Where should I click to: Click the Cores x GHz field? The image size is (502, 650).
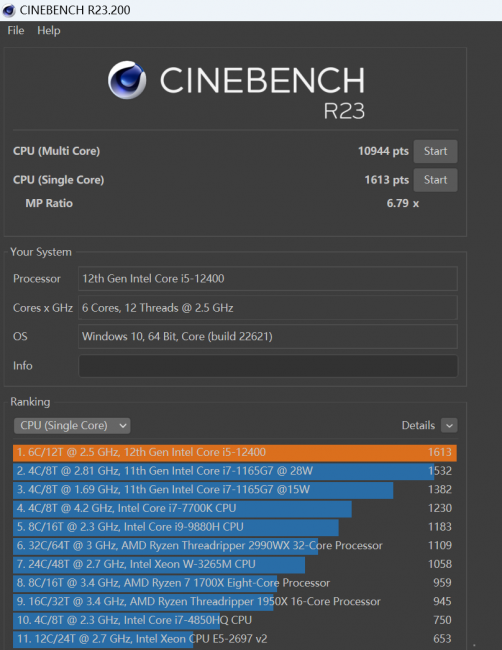click(x=268, y=308)
